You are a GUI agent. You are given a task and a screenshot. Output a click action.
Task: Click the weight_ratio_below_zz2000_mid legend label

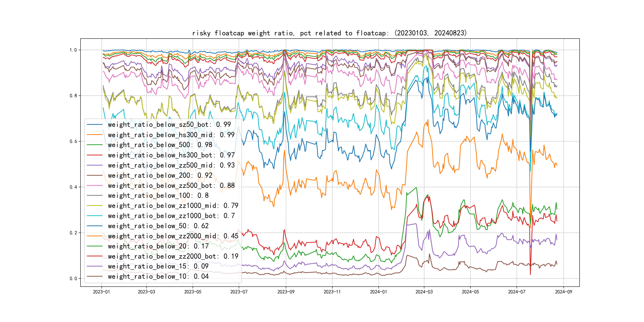tap(173, 236)
